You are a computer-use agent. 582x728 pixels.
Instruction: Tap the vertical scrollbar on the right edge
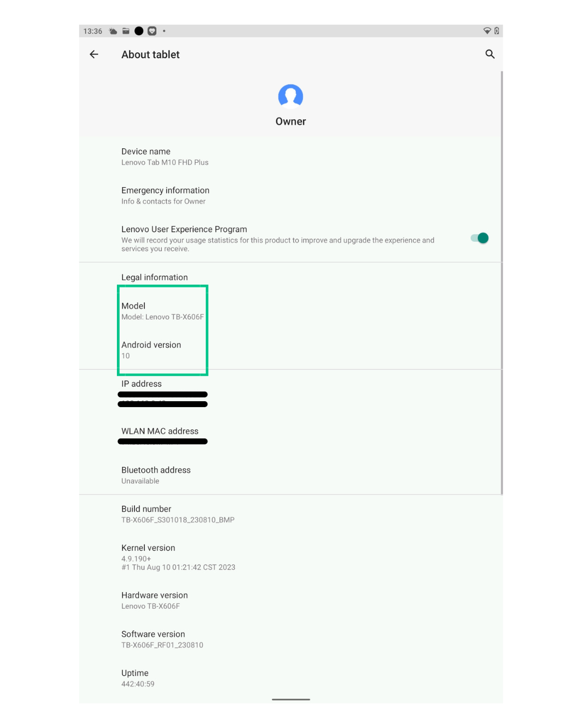click(502, 283)
